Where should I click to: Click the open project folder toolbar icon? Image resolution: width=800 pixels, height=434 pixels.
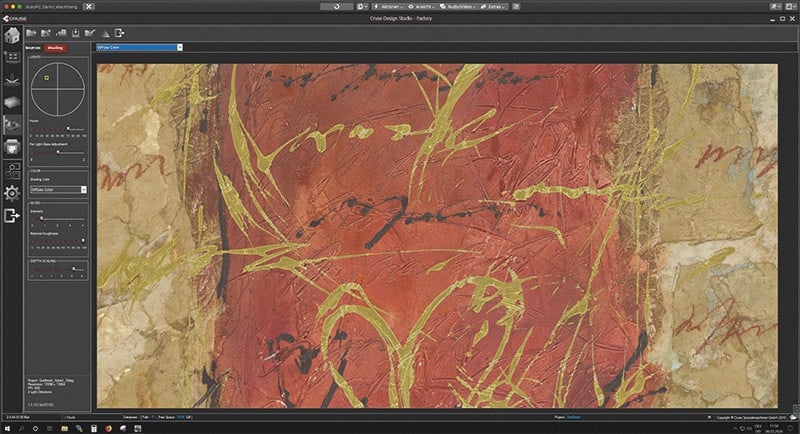(x=31, y=33)
